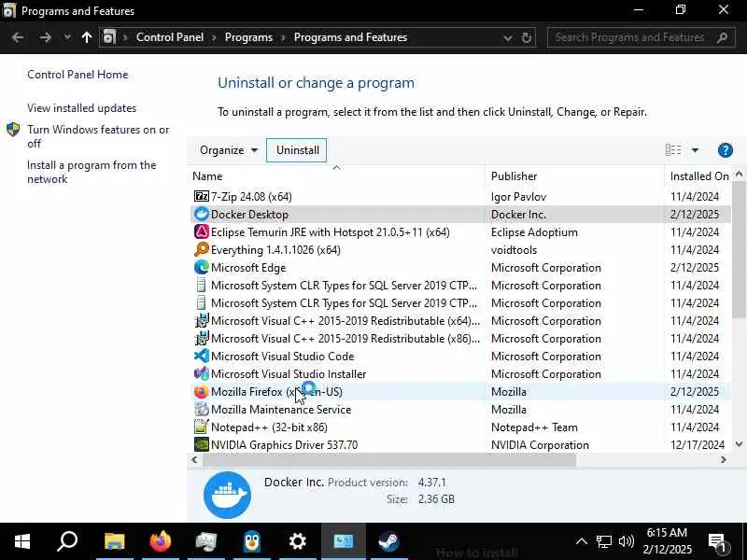Viewport: 747px width, 560px height.
Task: Open Control Panel Home link
Action: pyautogui.click(x=78, y=75)
